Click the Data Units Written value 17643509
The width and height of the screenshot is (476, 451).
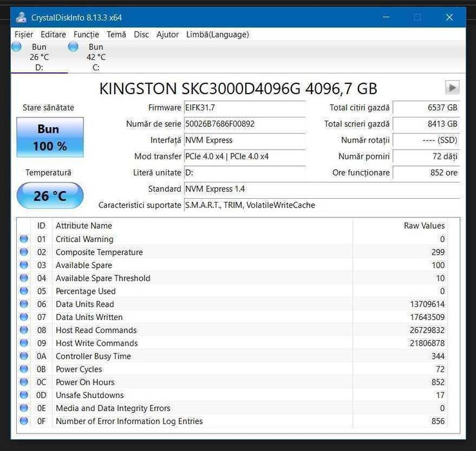(427, 317)
